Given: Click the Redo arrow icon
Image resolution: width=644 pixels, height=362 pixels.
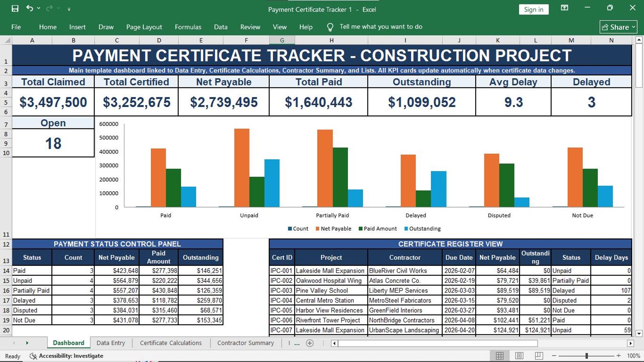Looking at the screenshot, I should pyautogui.click(x=49, y=8).
